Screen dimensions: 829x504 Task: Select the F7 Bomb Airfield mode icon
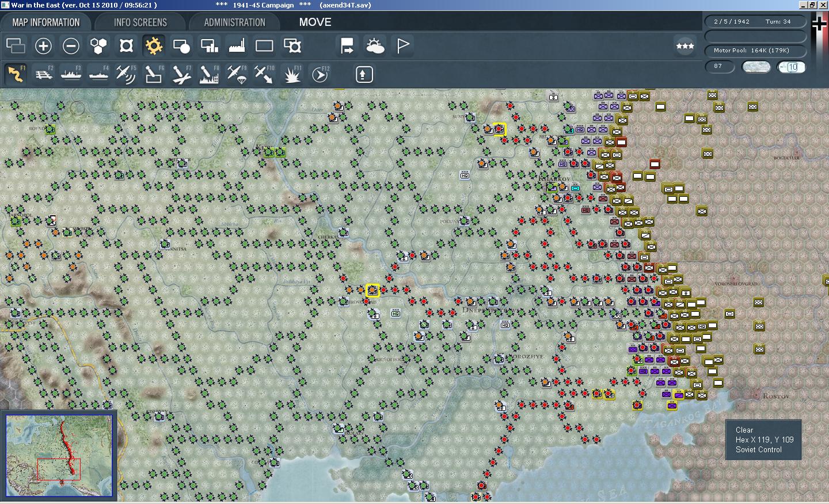(181, 74)
